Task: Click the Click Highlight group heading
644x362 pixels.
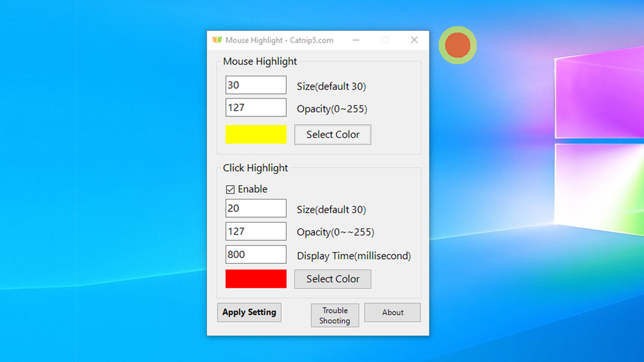Action: [x=255, y=168]
